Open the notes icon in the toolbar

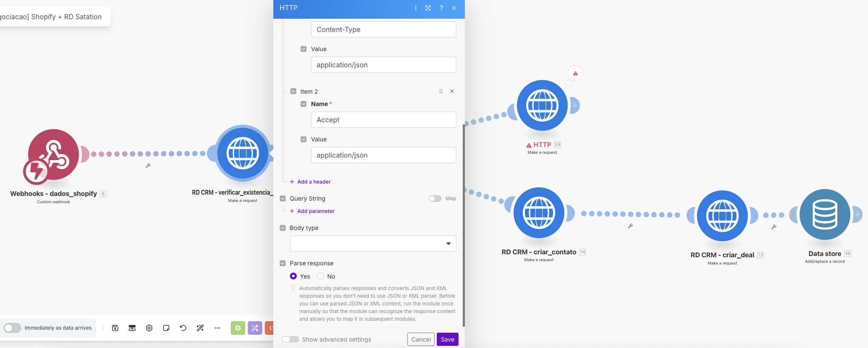pos(166,328)
